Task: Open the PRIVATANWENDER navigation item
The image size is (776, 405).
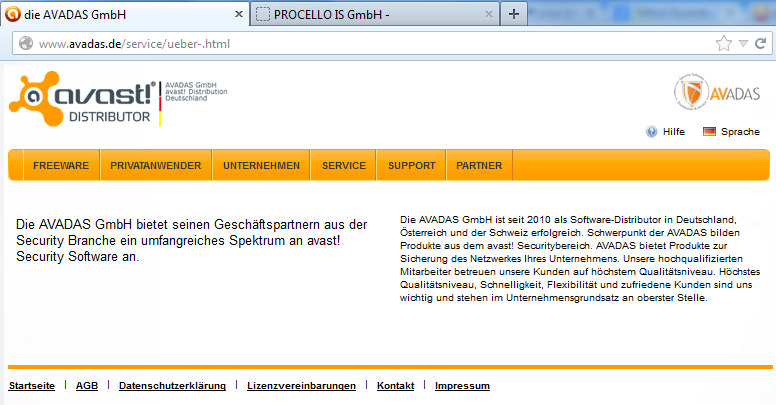Action: point(156,166)
